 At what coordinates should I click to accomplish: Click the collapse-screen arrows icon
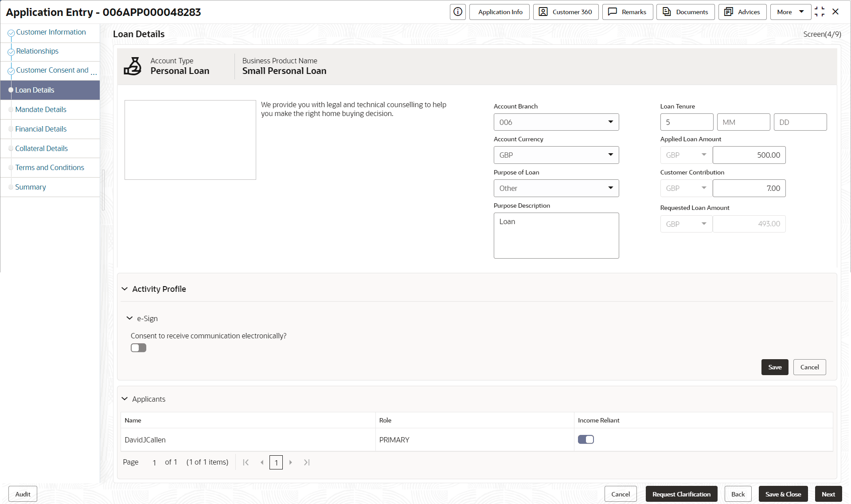click(x=820, y=12)
